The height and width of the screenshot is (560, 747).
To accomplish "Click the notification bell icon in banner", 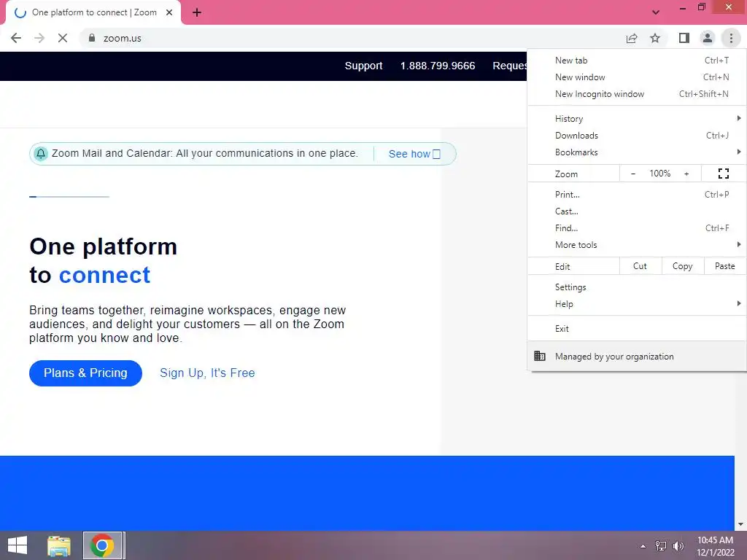I will pyautogui.click(x=41, y=153).
